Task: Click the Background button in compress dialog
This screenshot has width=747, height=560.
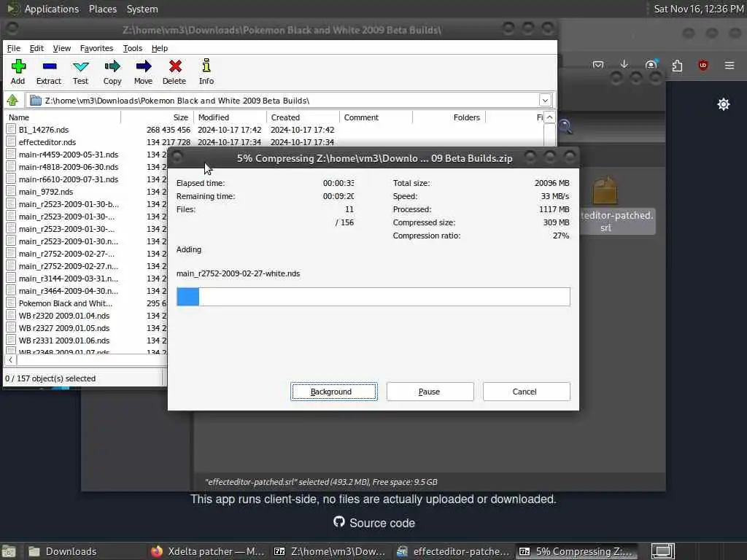Action: tap(334, 392)
